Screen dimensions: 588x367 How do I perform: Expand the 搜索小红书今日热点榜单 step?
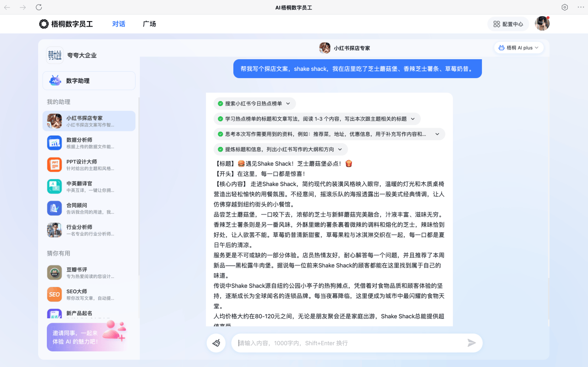coord(254,104)
